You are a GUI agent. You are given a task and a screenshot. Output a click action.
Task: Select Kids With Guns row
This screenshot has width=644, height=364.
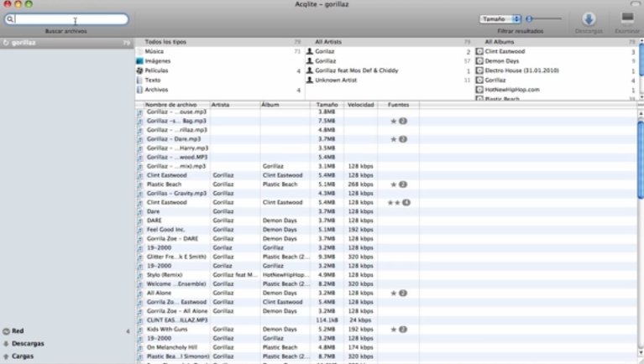(x=386, y=329)
